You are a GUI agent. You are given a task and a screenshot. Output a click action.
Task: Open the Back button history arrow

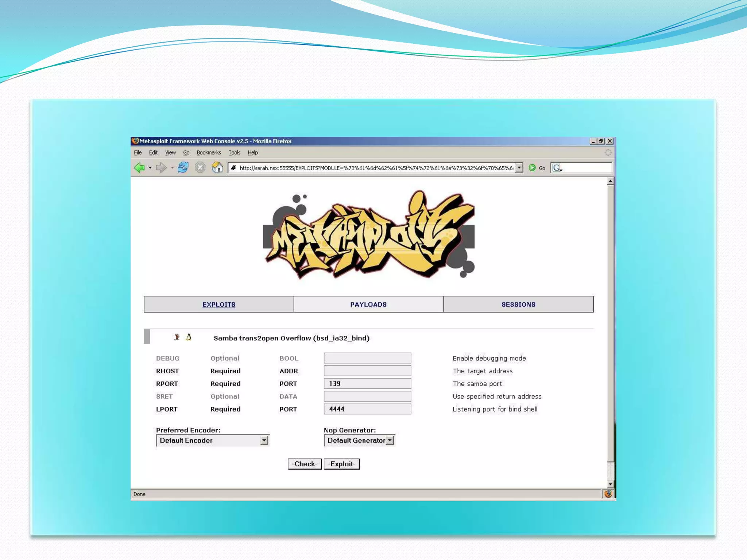pos(150,168)
